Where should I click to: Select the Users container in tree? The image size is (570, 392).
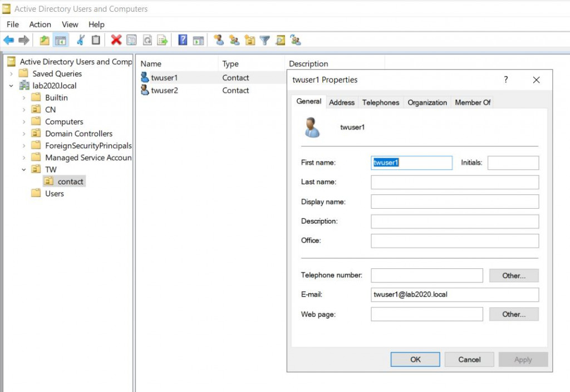55,193
